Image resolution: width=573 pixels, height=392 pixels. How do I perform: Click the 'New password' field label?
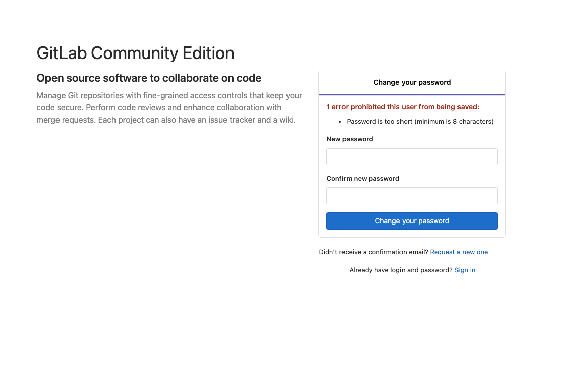(x=350, y=139)
